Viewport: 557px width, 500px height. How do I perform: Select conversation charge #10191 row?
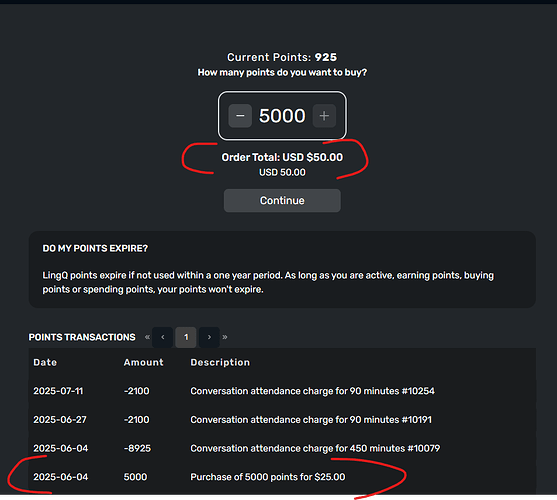282,420
